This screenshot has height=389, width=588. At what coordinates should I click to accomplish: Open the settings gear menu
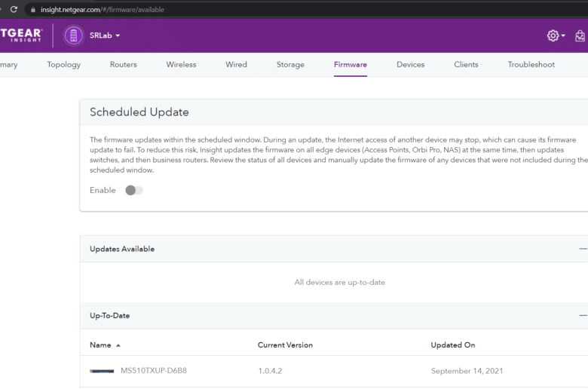point(556,35)
